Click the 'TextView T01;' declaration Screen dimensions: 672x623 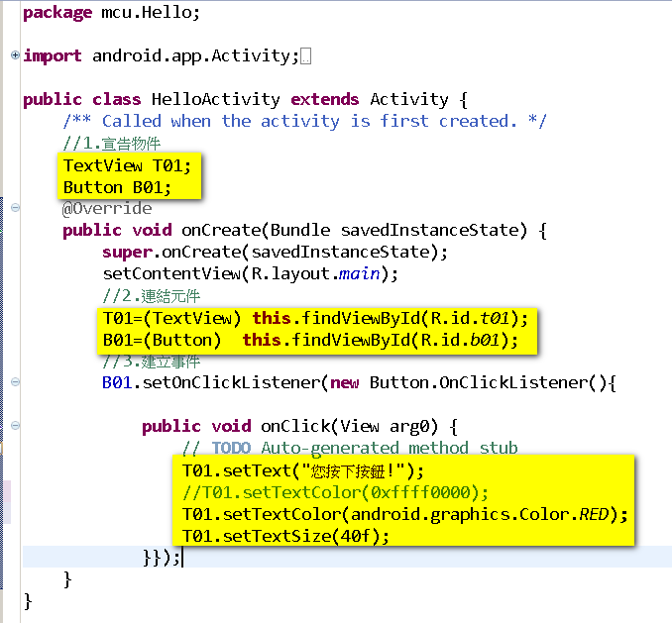(127, 165)
